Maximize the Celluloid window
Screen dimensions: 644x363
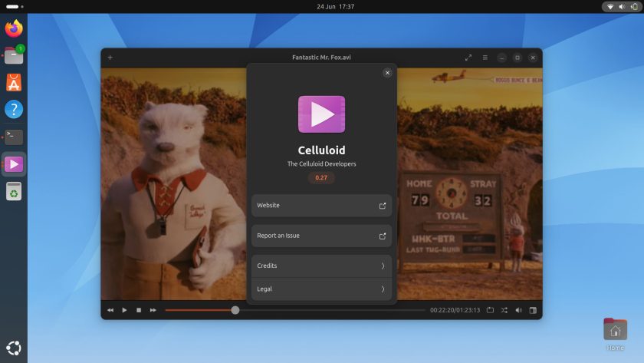click(517, 58)
